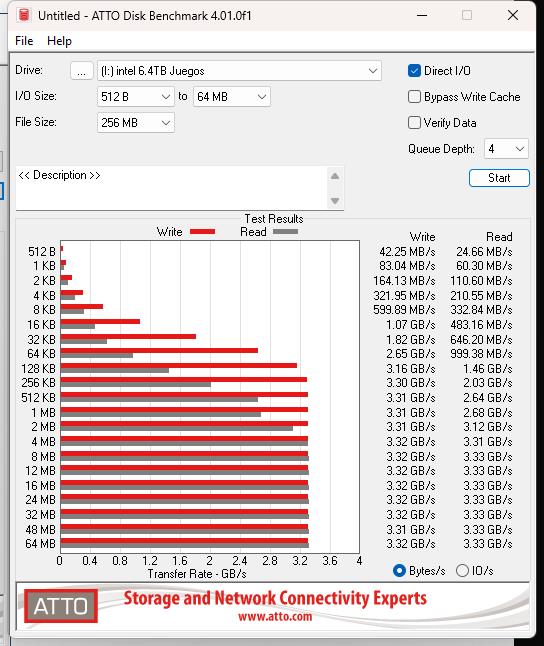Click the ATTO logo in the banner
Screen dimensions: 544x646
(x=61, y=605)
